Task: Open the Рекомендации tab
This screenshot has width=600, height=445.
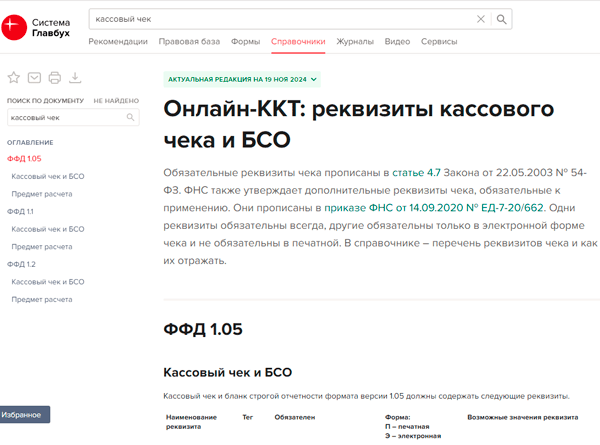Action: (118, 42)
